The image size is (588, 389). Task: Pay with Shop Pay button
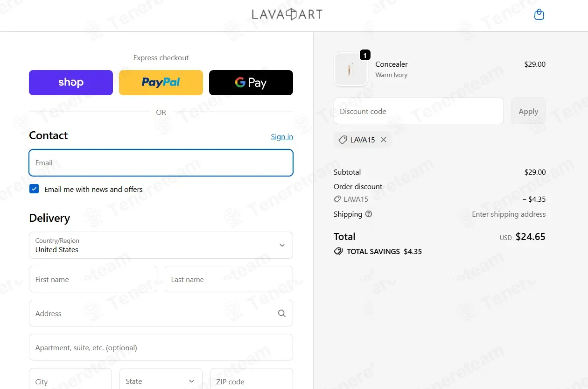coord(71,83)
